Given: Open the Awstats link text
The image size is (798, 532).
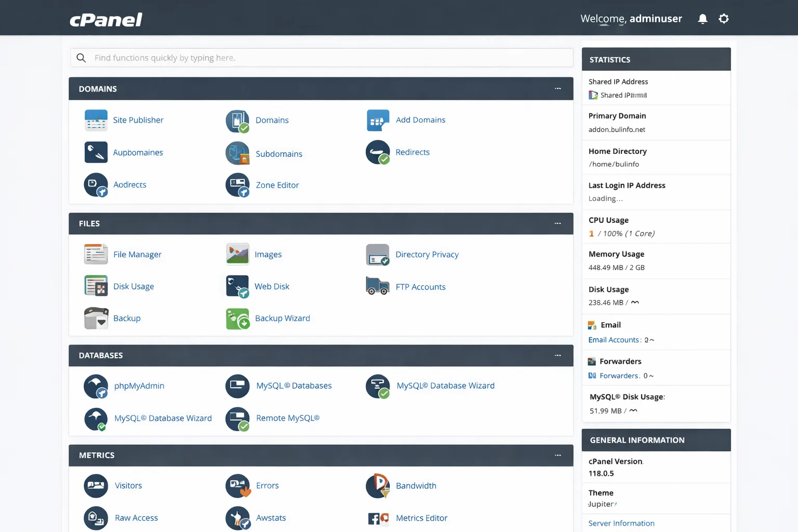Looking at the screenshot, I should coord(271,518).
